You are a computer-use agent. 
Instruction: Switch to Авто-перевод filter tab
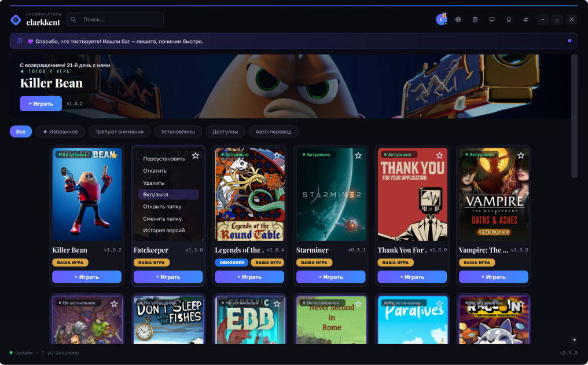(x=273, y=132)
